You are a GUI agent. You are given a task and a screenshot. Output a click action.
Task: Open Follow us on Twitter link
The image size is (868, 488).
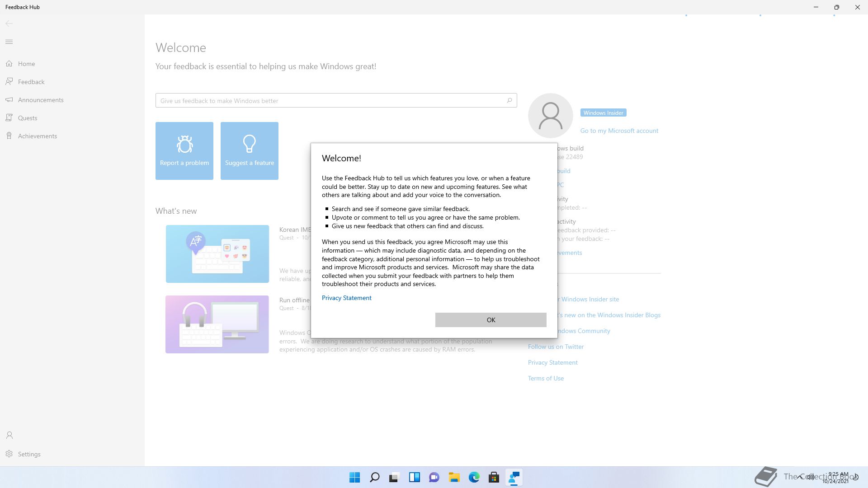pos(556,347)
